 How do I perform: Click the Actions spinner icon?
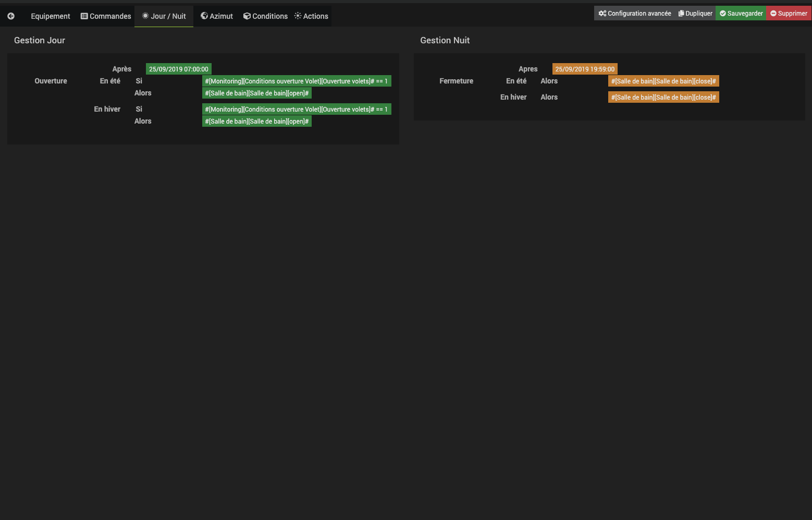tap(298, 16)
